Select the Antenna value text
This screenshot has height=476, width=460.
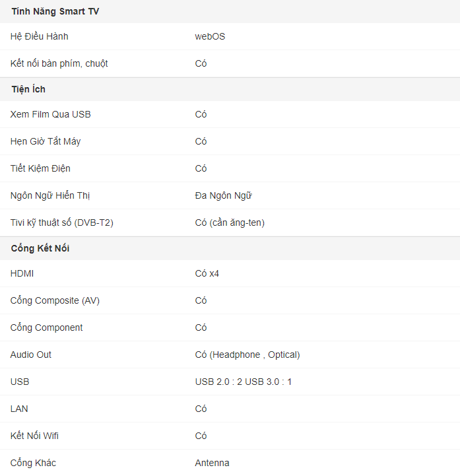pos(212,463)
